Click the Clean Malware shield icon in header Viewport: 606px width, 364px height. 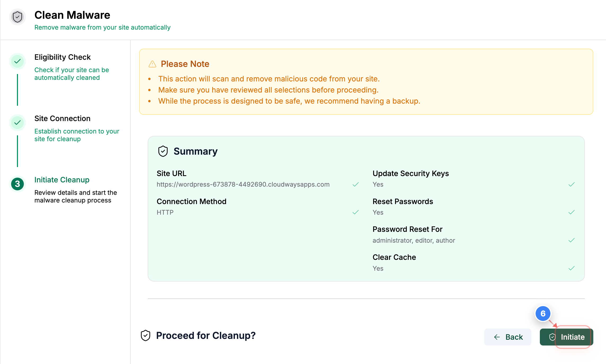(17, 17)
